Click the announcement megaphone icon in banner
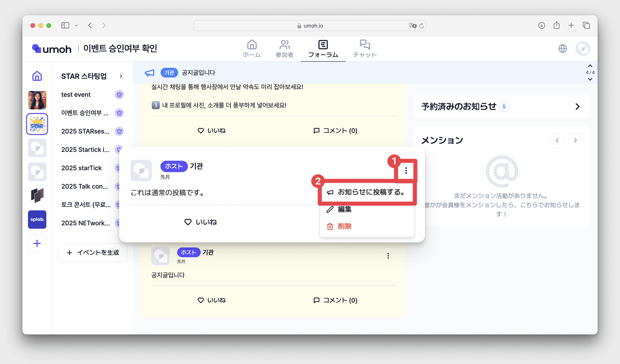Image resolution: width=620 pixels, height=364 pixels. click(149, 73)
